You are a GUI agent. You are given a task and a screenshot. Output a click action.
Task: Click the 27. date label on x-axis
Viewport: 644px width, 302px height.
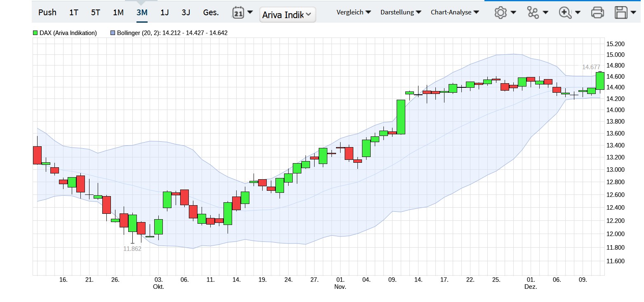[315, 280]
